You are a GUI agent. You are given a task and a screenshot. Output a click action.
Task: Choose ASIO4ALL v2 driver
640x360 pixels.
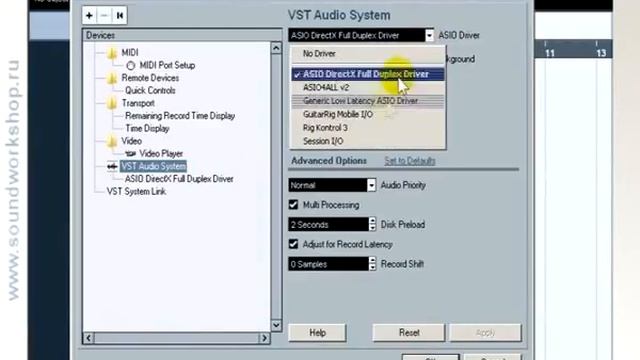pyautogui.click(x=367, y=87)
